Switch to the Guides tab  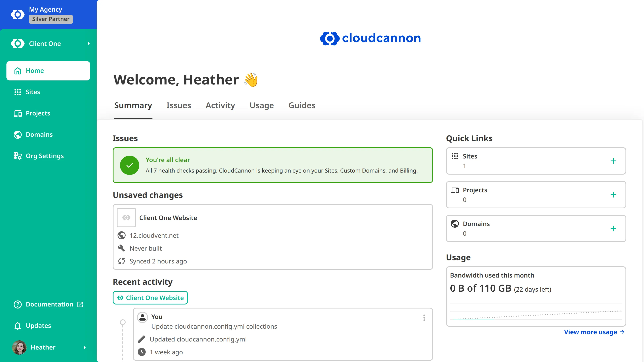click(302, 105)
